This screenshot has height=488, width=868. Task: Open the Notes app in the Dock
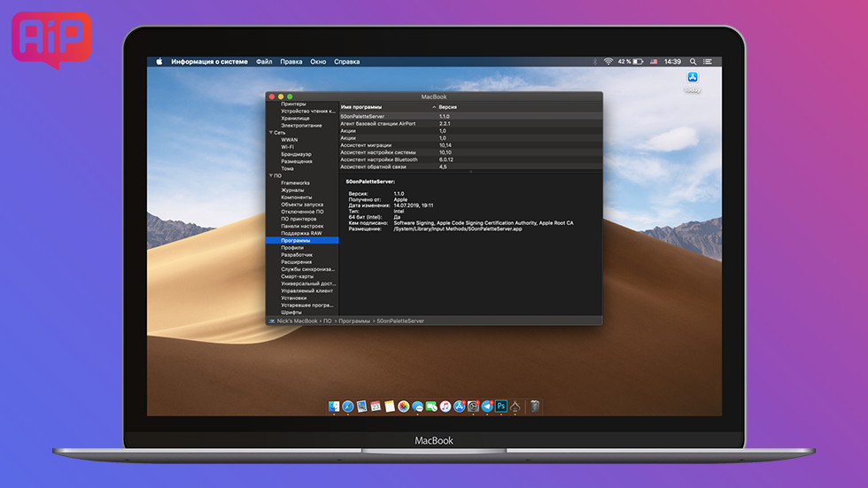[x=390, y=407]
